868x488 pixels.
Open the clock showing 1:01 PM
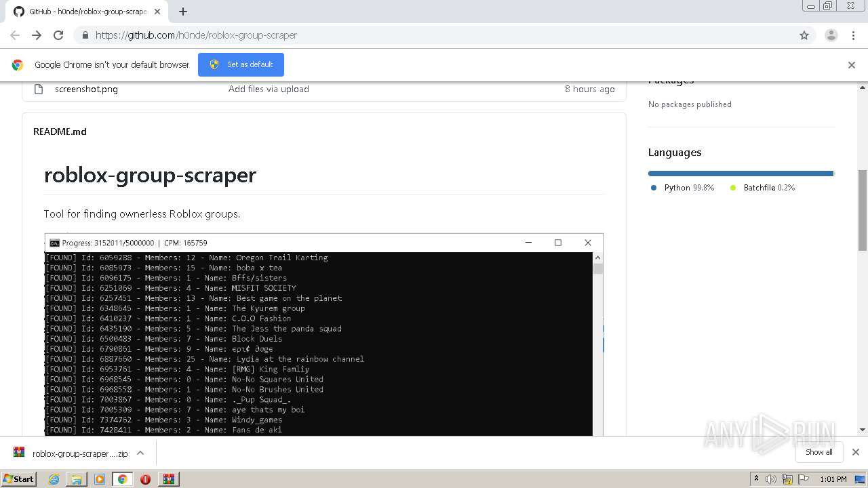(833, 479)
